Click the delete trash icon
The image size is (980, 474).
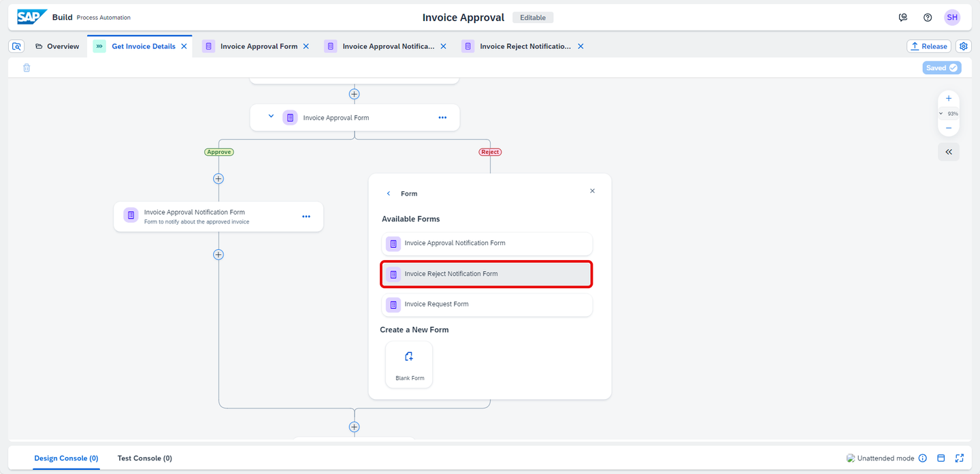pos(27,67)
